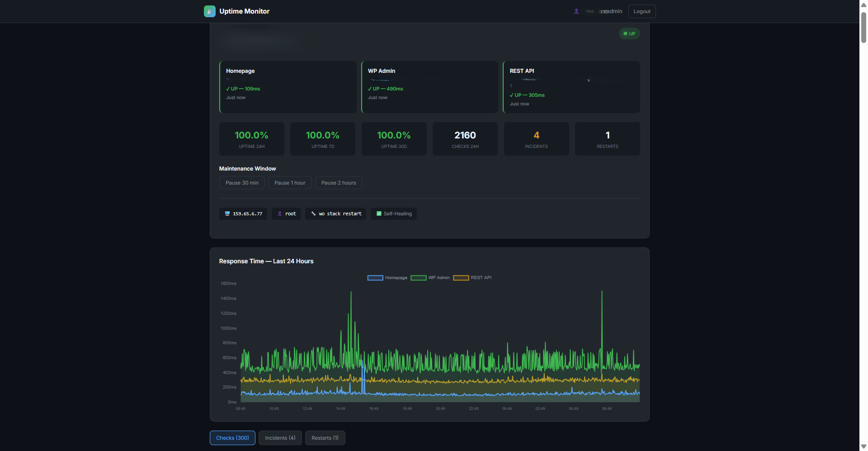Click the Maintenance Window heading
The height and width of the screenshot is (451, 868).
coord(247,169)
